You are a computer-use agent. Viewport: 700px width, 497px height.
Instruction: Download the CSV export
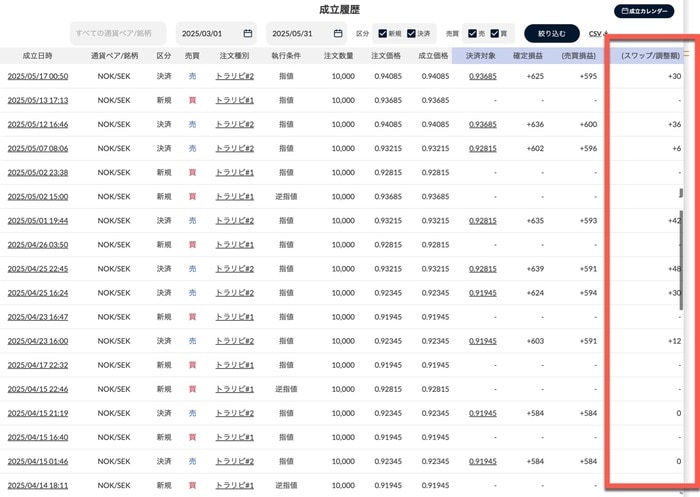[596, 34]
